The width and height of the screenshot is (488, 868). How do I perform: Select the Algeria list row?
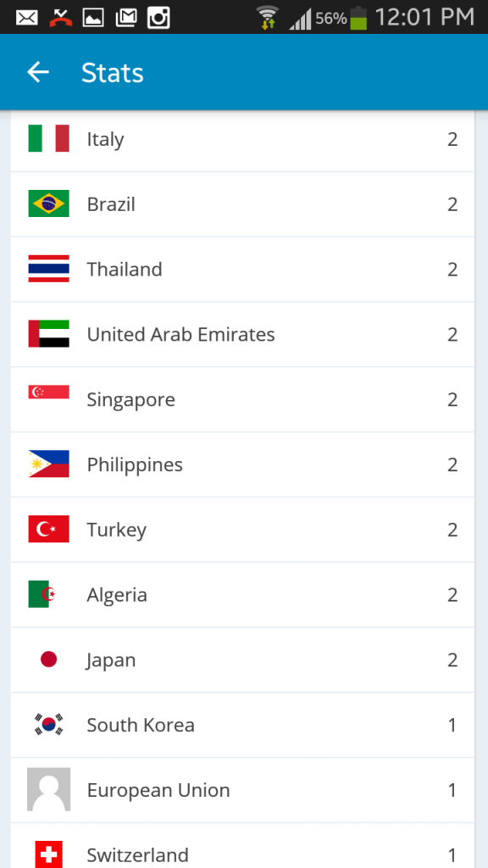tap(244, 594)
